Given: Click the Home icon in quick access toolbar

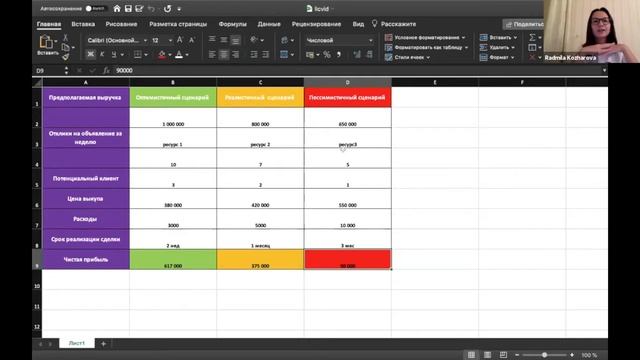Looking at the screenshot, I should coord(117,9).
